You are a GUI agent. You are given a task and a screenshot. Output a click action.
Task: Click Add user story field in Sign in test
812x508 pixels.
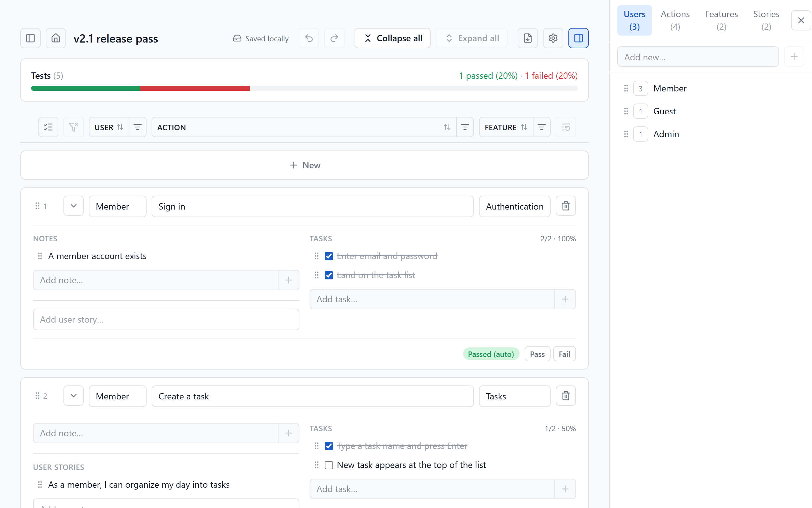(x=166, y=319)
